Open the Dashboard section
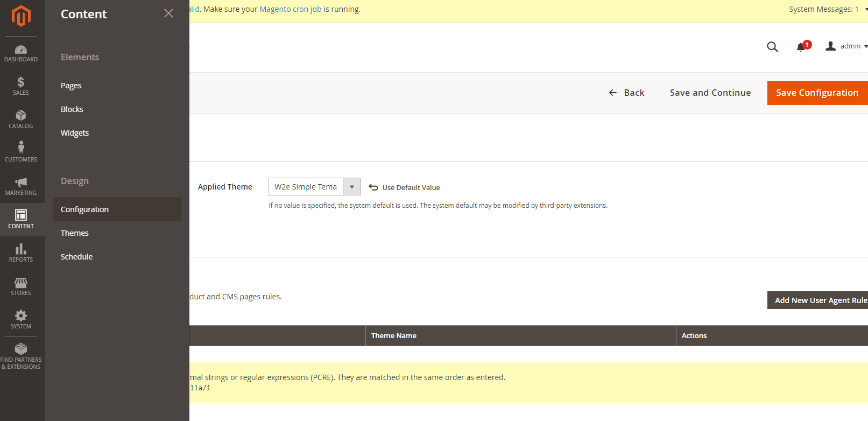868x421 pixels. point(21,53)
